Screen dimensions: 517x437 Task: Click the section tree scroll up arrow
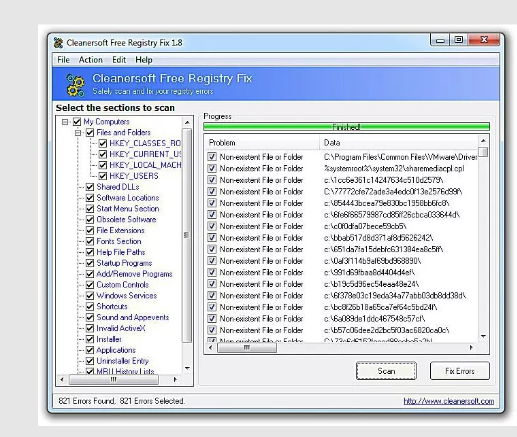click(187, 123)
